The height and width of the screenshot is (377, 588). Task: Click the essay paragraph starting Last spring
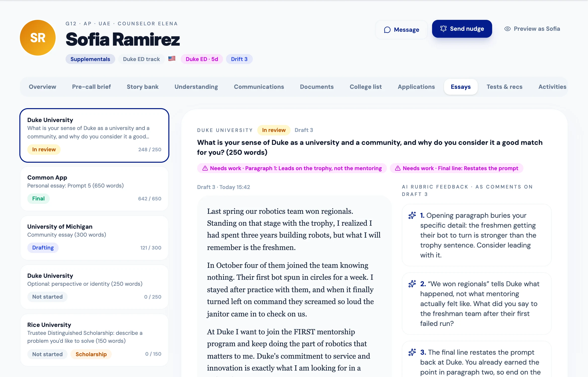click(x=294, y=229)
